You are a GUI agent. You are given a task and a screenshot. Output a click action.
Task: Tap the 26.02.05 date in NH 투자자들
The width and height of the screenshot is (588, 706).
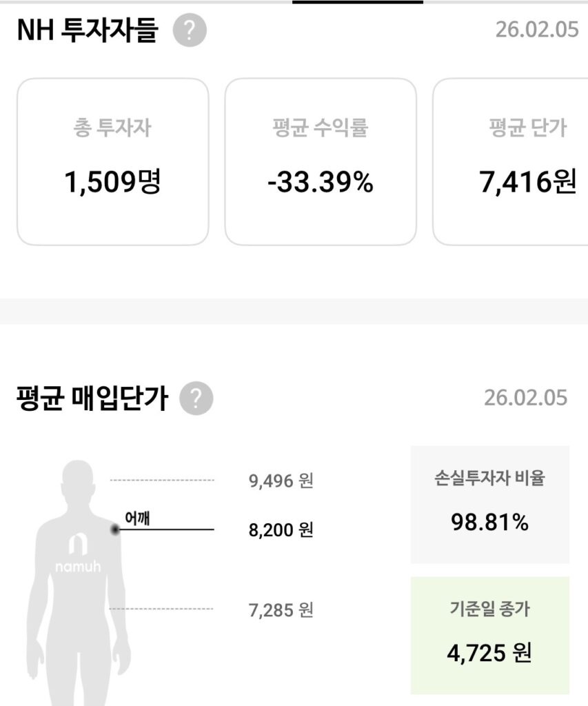tap(537, 30)
